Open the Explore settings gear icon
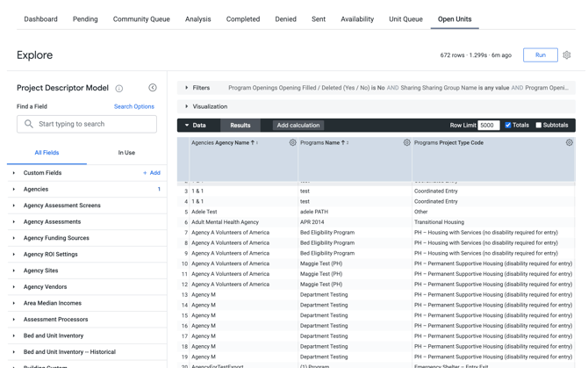The image size is (588, 368). (x=567, y=55)
